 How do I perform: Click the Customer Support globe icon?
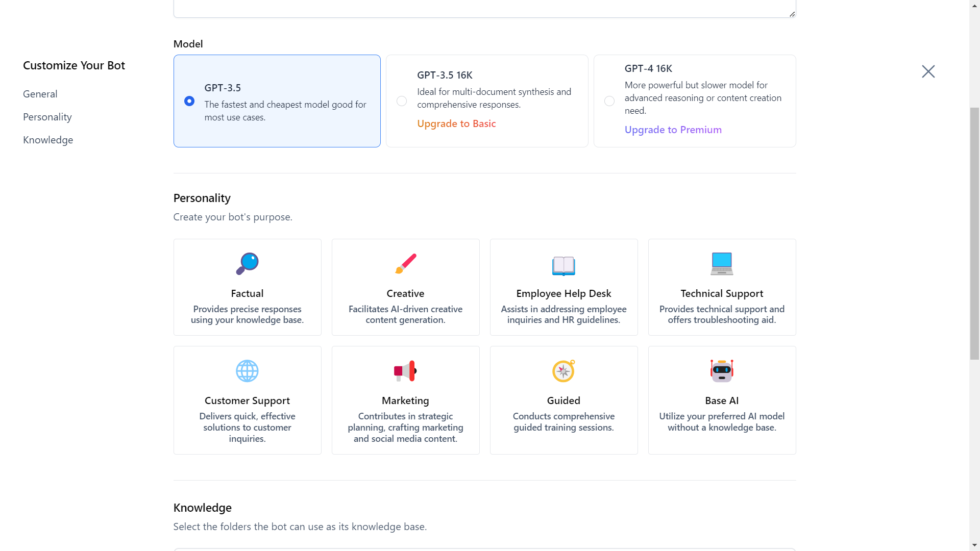pos(247,371)
